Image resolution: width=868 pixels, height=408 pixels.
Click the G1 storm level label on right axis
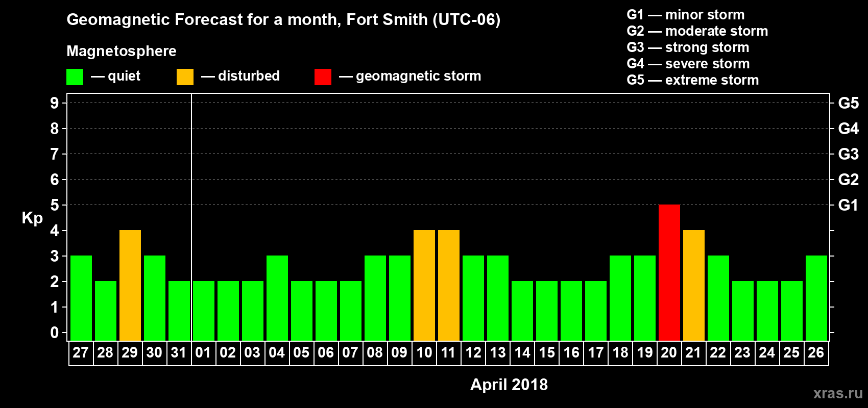848,205
